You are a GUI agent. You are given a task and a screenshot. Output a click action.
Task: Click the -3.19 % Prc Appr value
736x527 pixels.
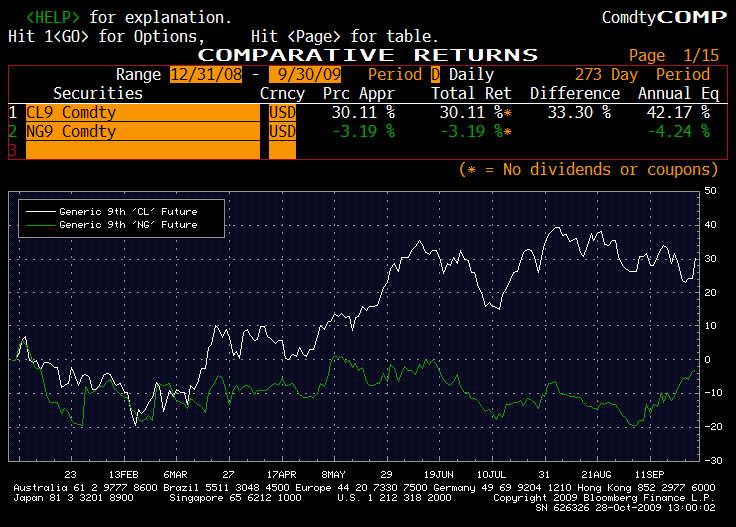coord(363,131)
